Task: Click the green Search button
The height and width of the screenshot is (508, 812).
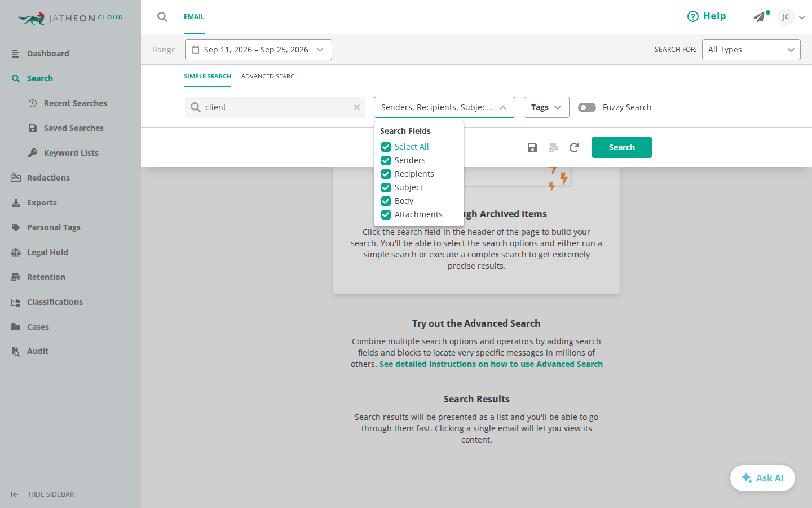Action: [622, 147]
